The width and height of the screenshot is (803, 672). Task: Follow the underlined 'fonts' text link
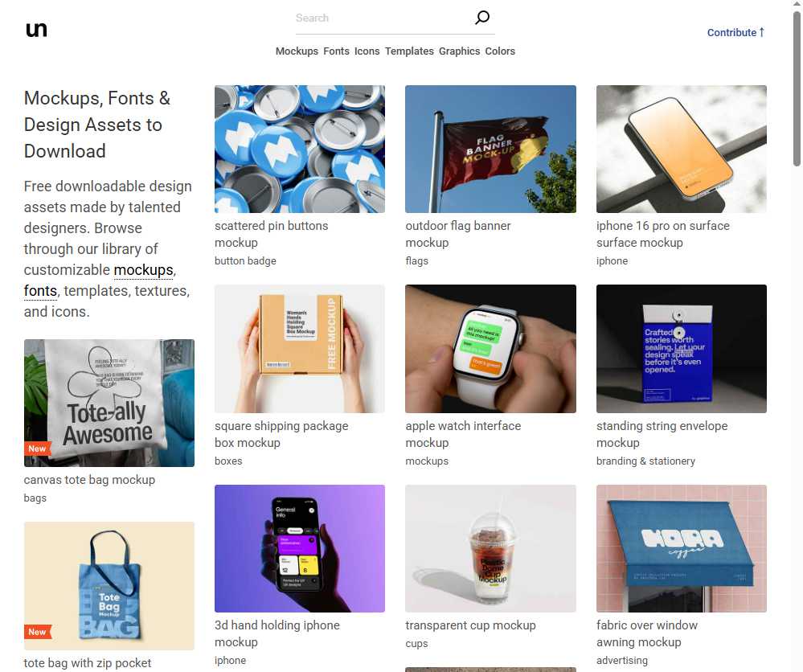(x=40, y=291)
